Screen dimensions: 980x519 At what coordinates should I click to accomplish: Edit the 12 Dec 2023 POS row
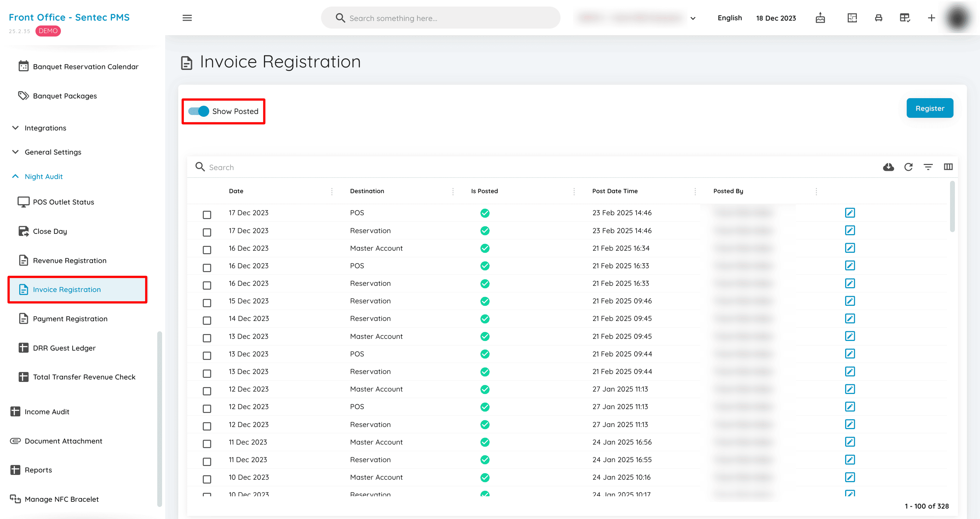coord(850,407)
